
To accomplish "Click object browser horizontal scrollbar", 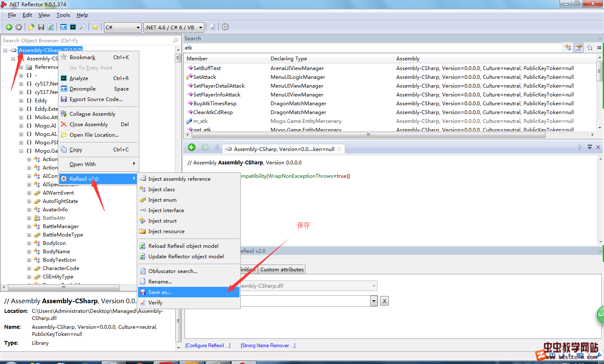I will pos(64,287).
